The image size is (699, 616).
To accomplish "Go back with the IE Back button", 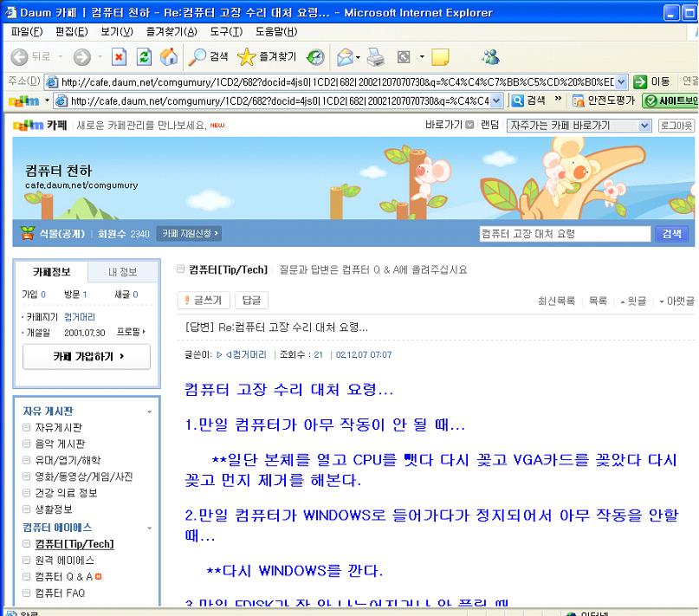I will [30, 56].
